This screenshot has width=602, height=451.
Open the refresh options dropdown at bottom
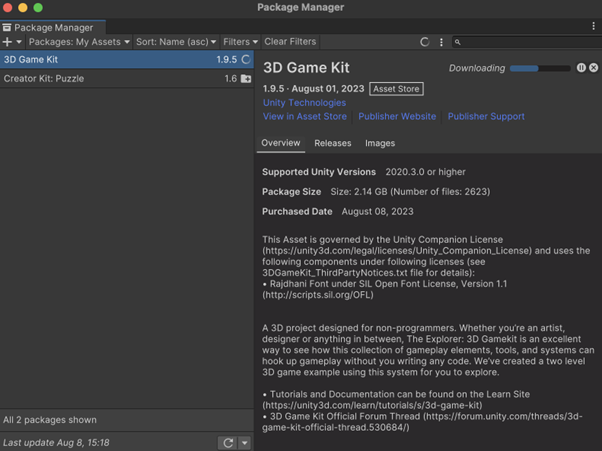245,443
